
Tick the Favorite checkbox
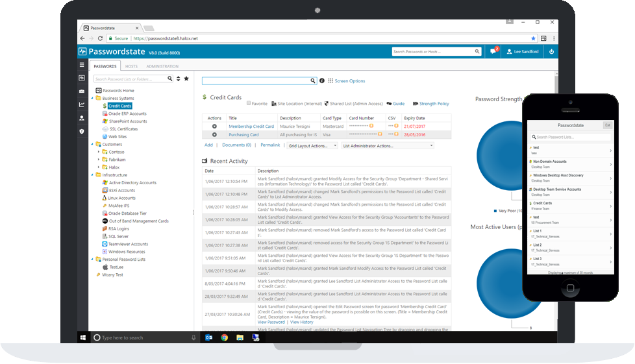249,103
